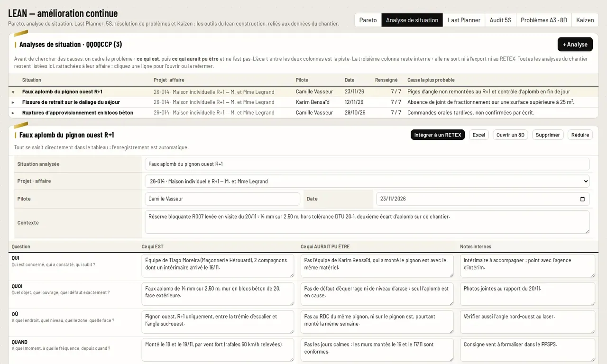
Task: Edit OÙ 'Ce qui EST' Pignon ouest box
Action: (218, 322)
